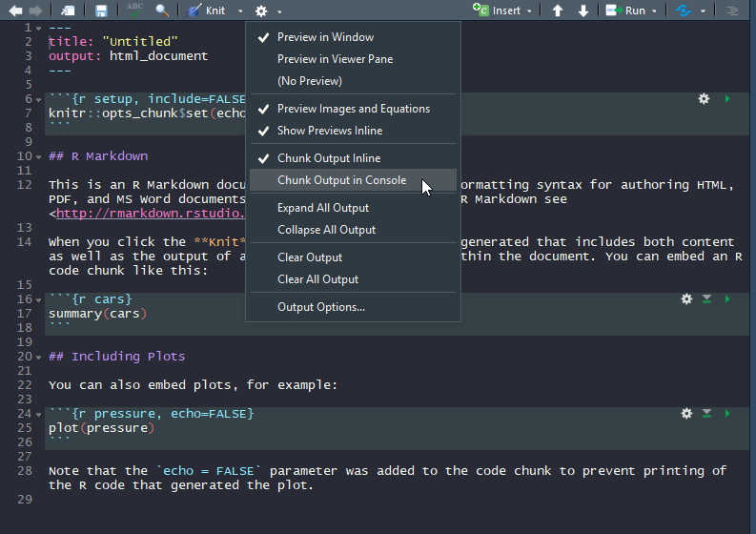This screenshot has height=534, width=756.
Task: Insert a new code chunk
Action: (497, 10)
